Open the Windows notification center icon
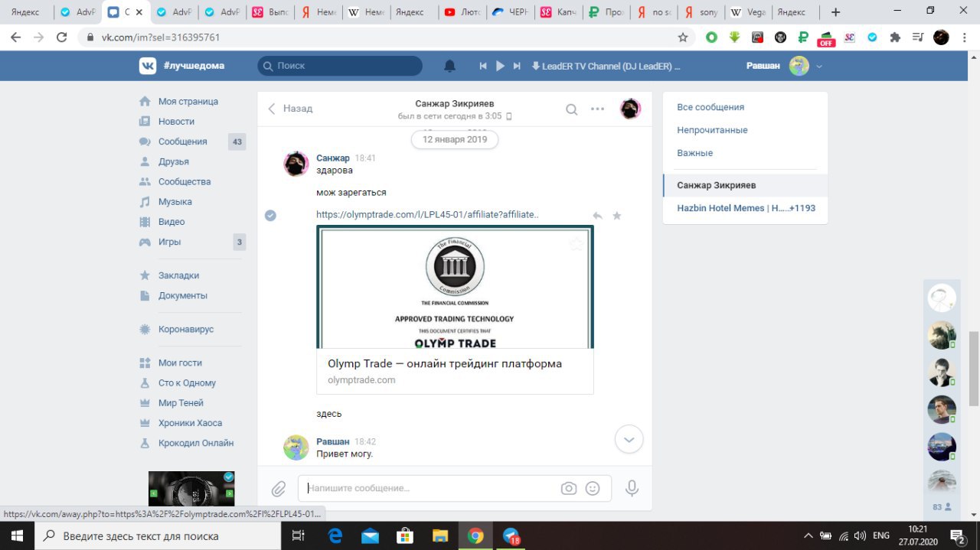Viewport: 980px width, 550px height. [957, 535]
